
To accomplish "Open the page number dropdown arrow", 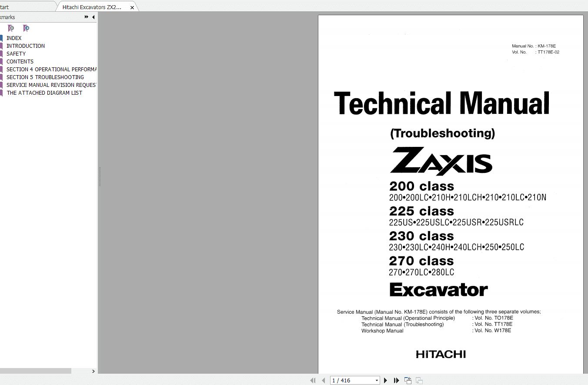I will (377, 380).
